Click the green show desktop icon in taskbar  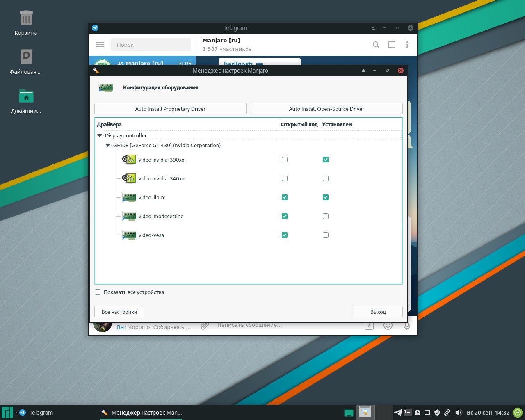click(x=349, y=413)
